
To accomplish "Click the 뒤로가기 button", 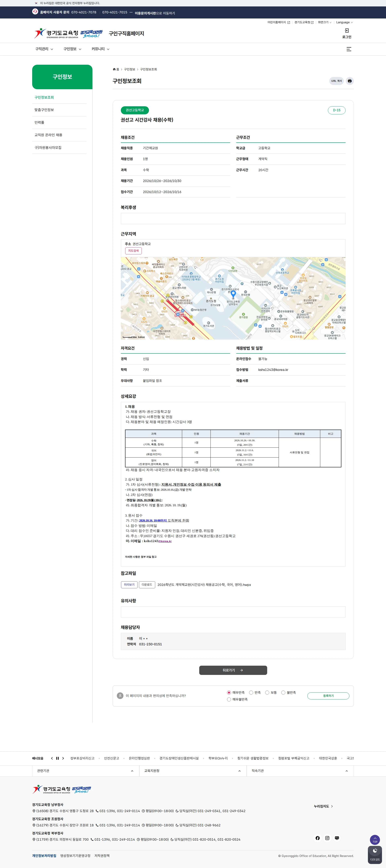I will pos(233,670).
